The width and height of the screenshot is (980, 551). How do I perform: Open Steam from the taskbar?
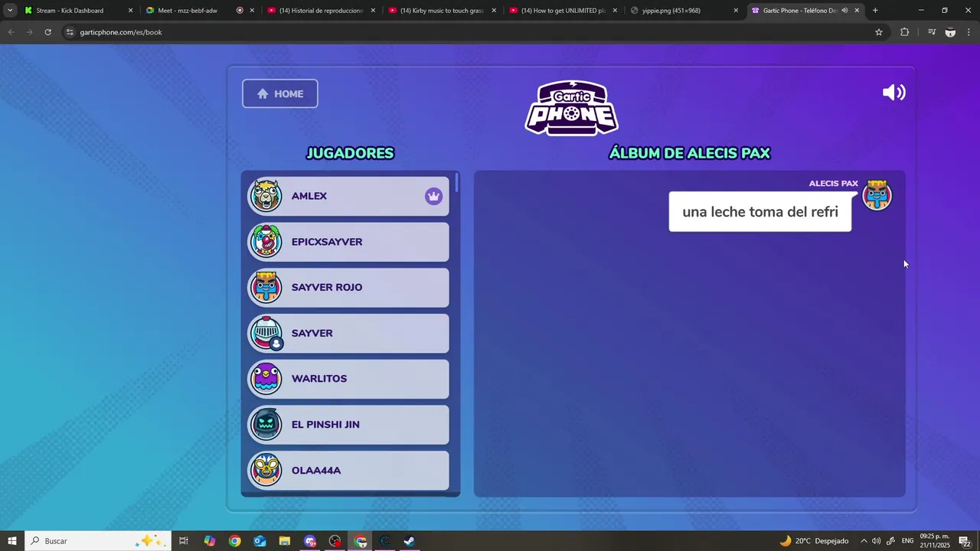[x=410, y=541]
